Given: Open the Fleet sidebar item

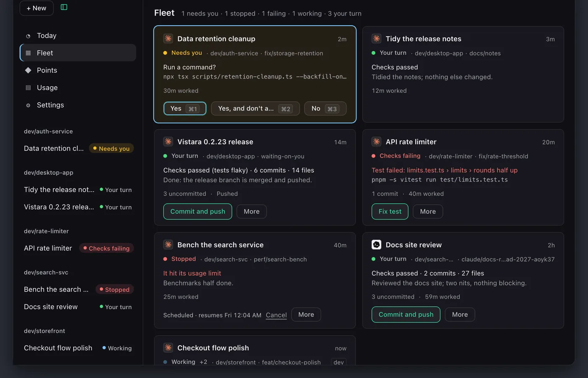Looking at the screenshot, I should [78, 53].
